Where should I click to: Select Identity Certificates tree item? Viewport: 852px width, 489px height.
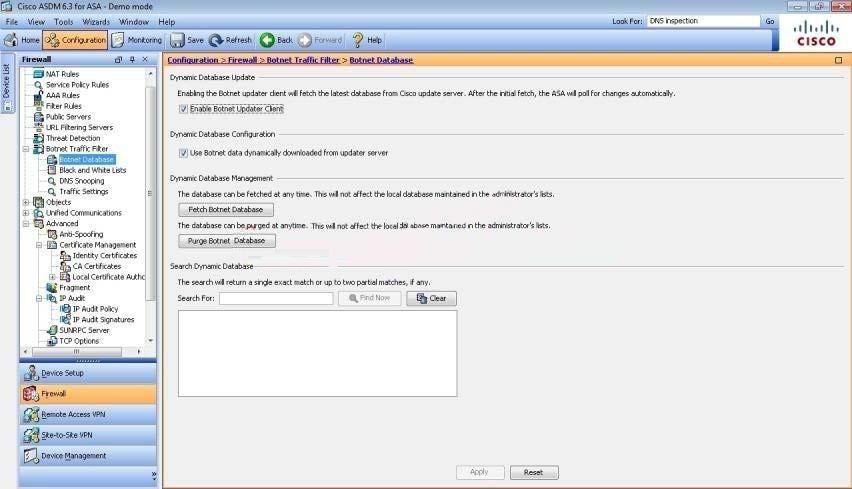[104, 256]
